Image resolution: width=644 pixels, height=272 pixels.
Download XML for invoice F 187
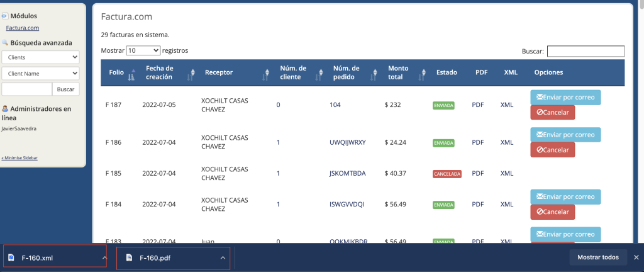[x=507, y=105]
